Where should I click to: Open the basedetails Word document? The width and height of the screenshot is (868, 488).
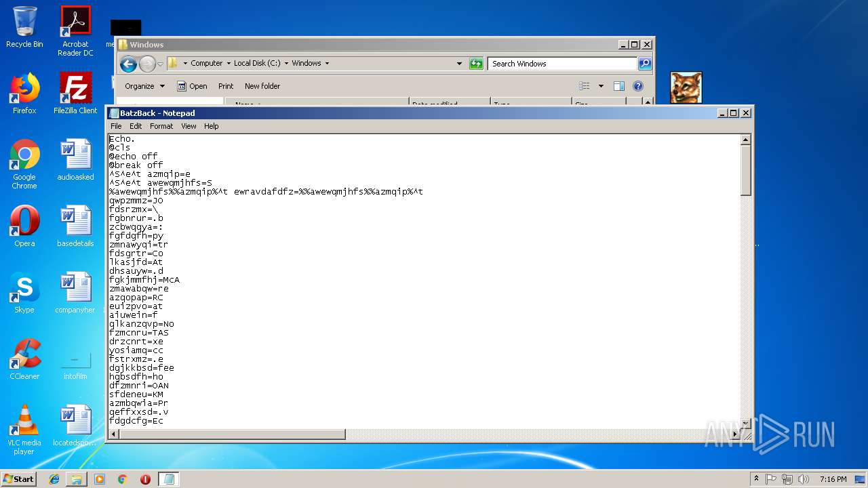pyautogui.click(x=75, y=226)
